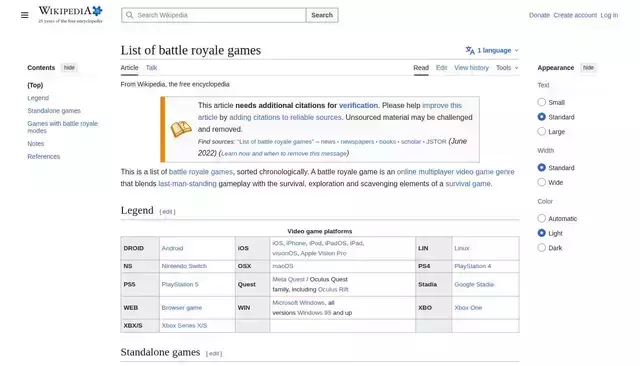Viewport: 640px width, 366px height.
Task: Open the Nintendo Switch link
Action: (x=184, y=266)
